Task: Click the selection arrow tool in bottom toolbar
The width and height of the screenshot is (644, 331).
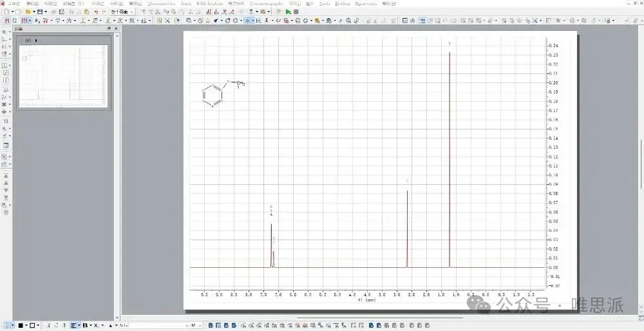Action: click(x=7, y=326)
